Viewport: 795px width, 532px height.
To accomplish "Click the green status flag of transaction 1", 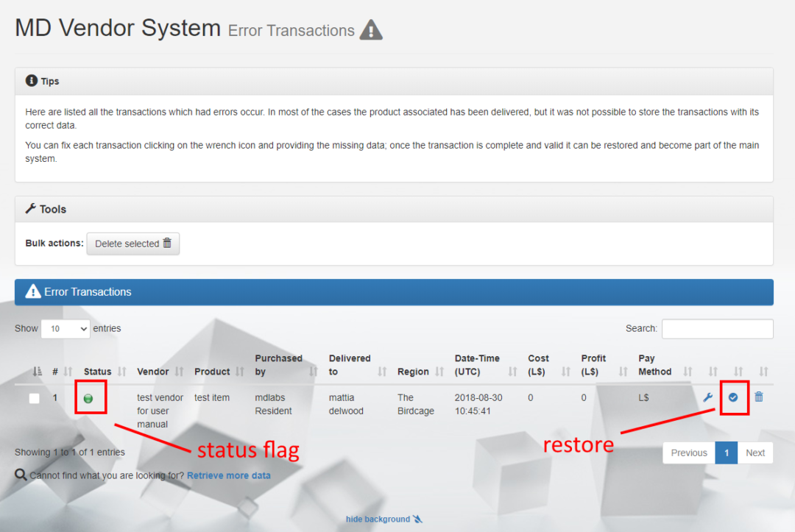I will coord(90,397).
